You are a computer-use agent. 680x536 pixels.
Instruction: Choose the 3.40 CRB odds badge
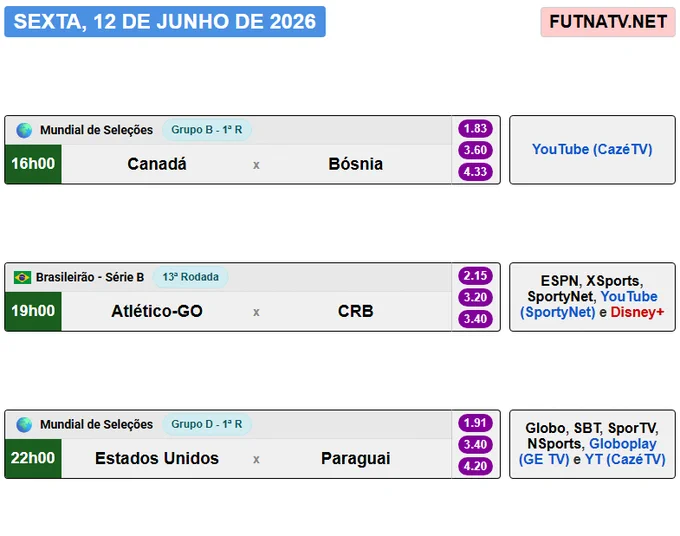pos(475,319)
